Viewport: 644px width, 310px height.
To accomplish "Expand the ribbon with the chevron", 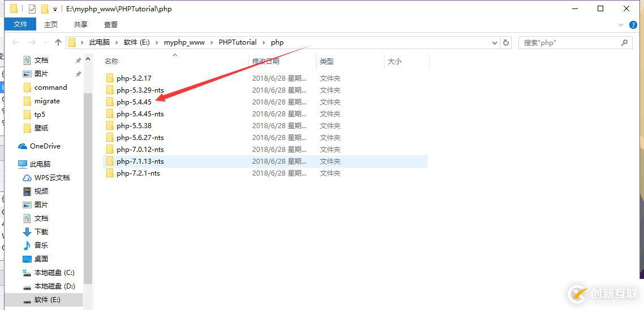I will (621, 25).
